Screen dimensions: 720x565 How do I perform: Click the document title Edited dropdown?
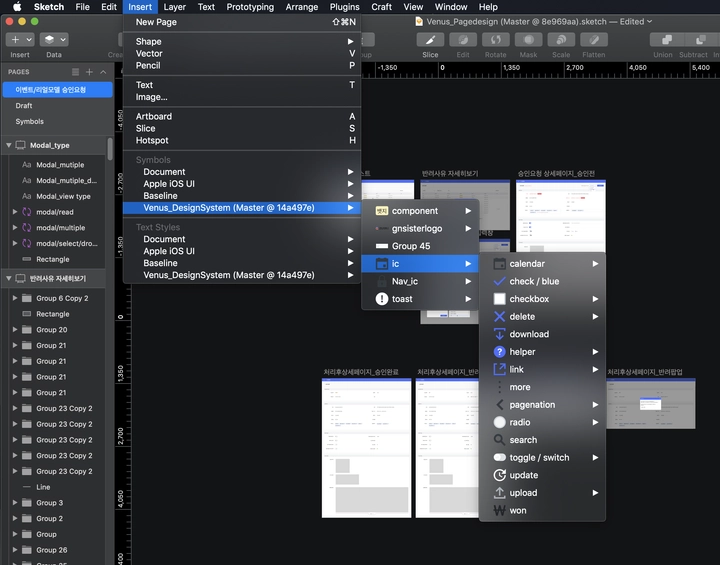636,22
